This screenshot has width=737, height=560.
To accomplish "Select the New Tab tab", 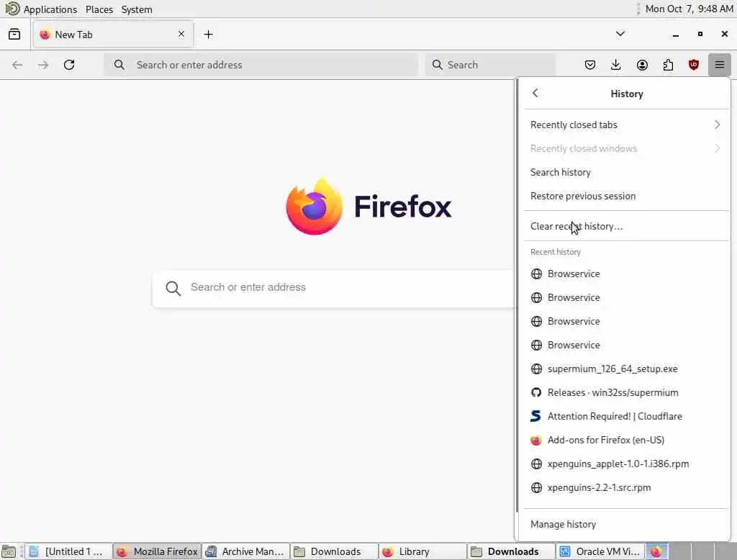I will tap(113, 35).
